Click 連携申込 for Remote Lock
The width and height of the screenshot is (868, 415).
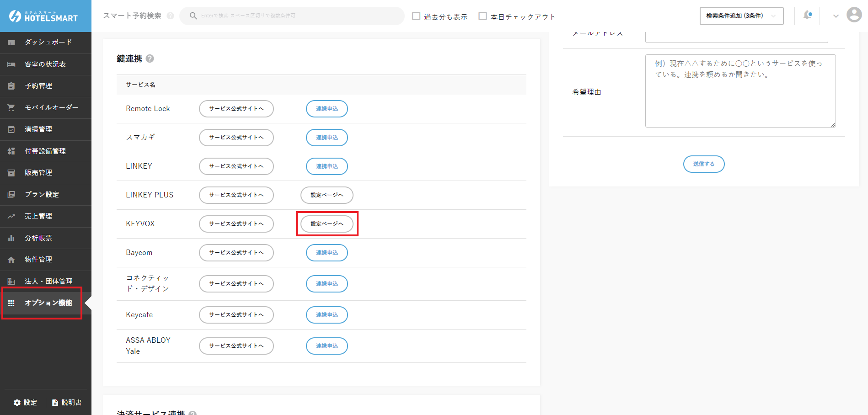point(327,109)
